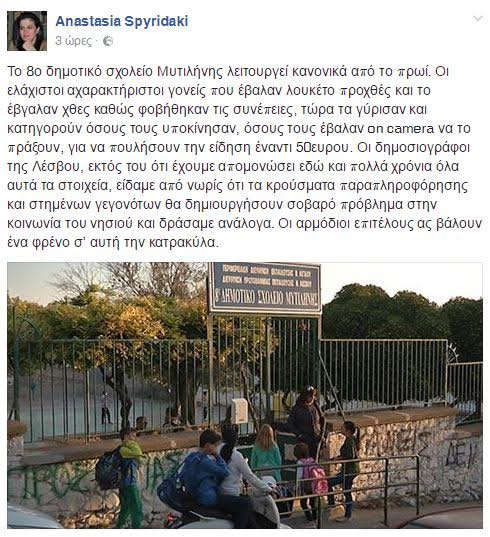The image size is (490, 537).
Task: Visit the Anastasia Spyridaki profile name link
Action: pyautogui.click(x=122, y=21)
